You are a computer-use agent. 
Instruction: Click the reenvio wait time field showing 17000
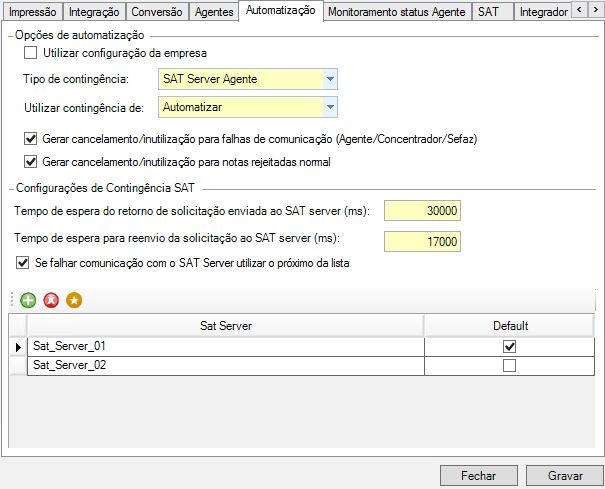pyautogui.click(x=422, y=242)
